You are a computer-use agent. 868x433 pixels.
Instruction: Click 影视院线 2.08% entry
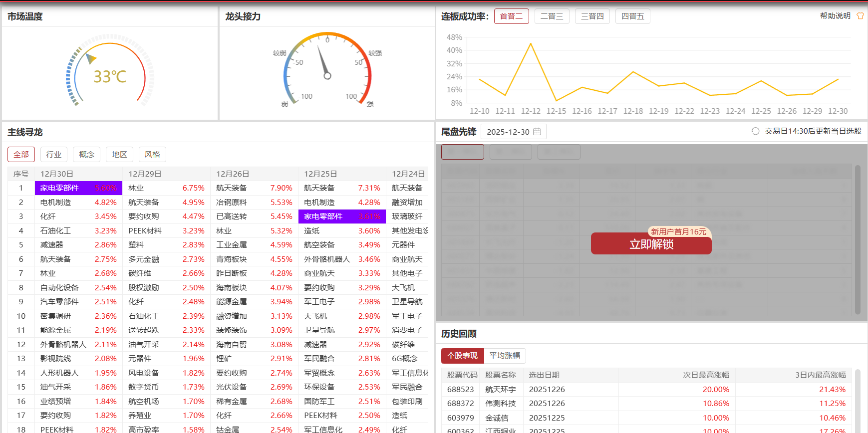click(78, 359)
